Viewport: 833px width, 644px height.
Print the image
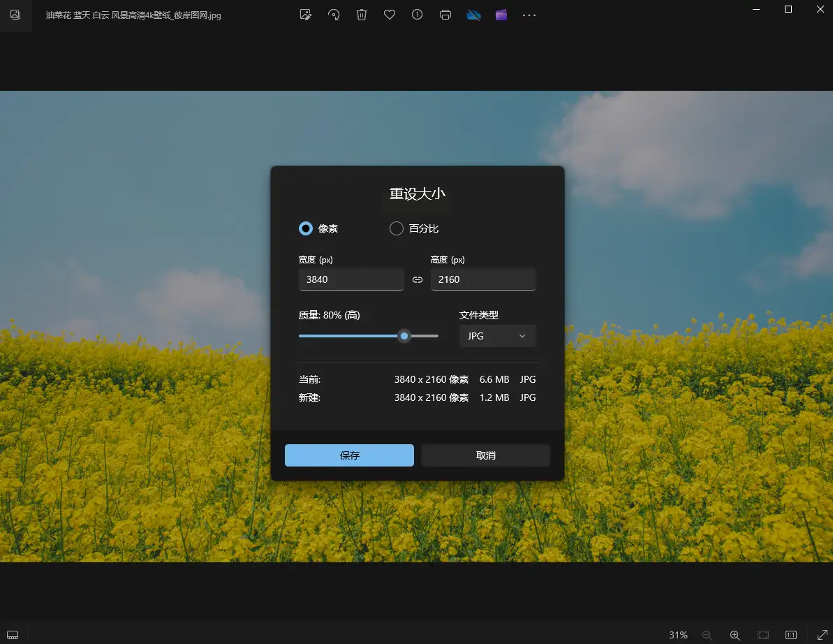click(x=445, y=15)
